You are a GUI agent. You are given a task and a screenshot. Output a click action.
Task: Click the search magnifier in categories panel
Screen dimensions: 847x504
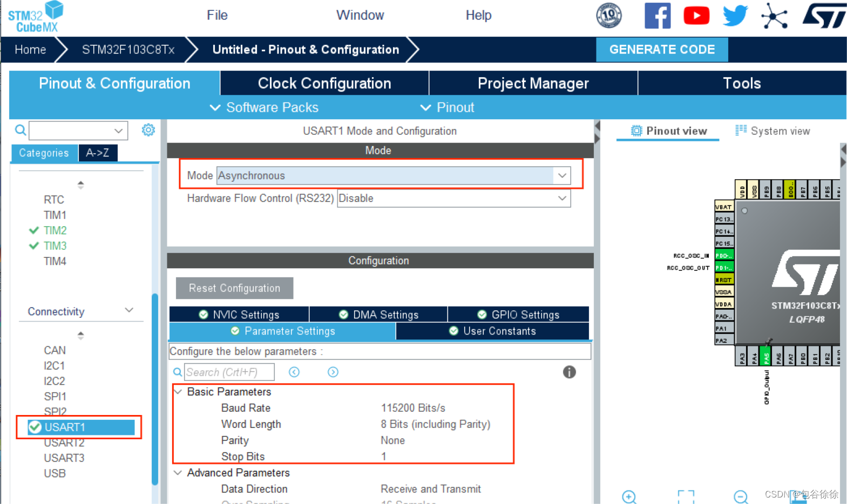click(x=21, y=130)
